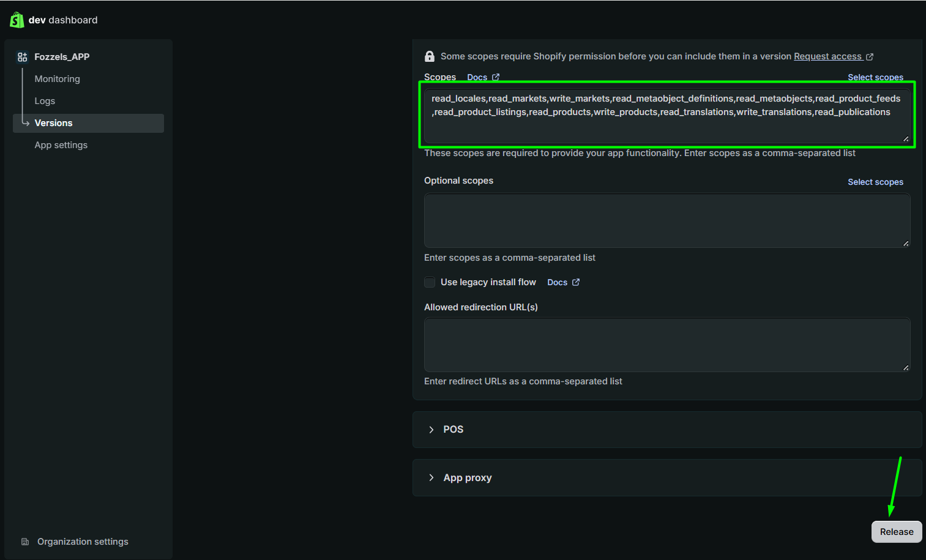Click the Release button
Image resolution: width=926 pixels, height=560 pixels.
pos(897,532)
